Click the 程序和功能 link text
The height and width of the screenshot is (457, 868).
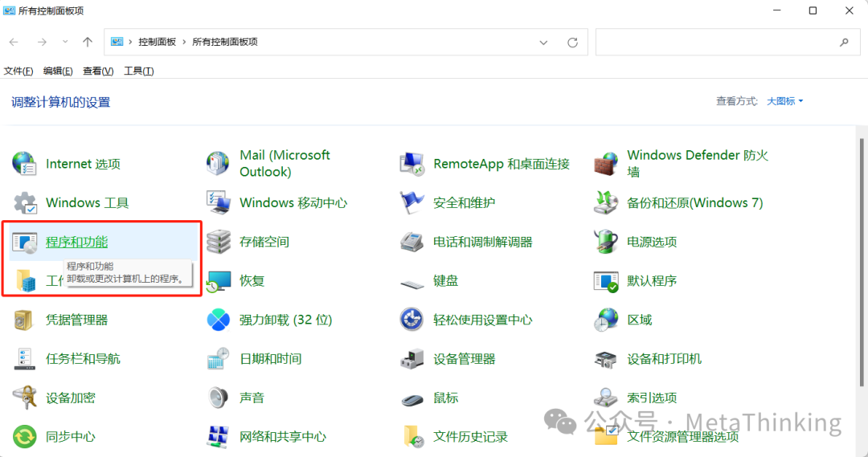coord(77,242)
